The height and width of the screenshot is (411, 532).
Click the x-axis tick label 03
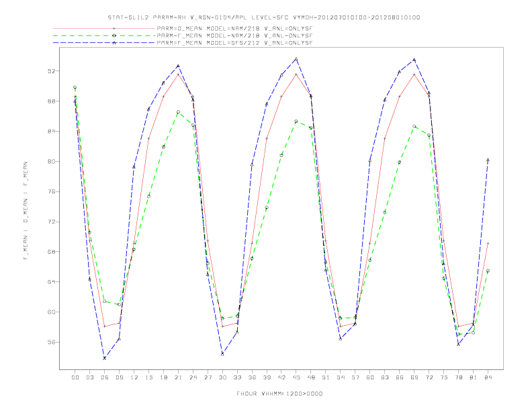(x=89, y=377)
